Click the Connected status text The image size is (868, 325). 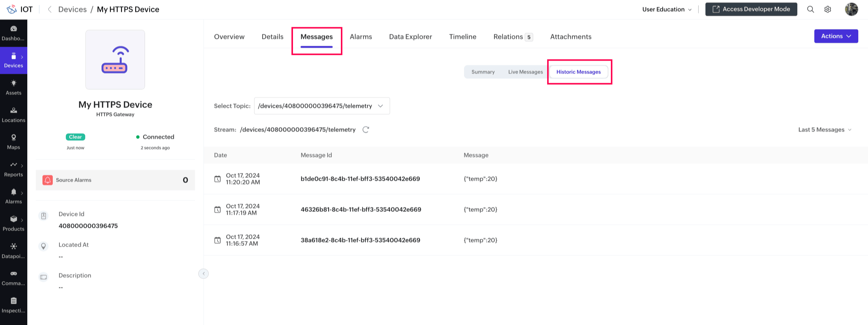(x=158, y=137)
